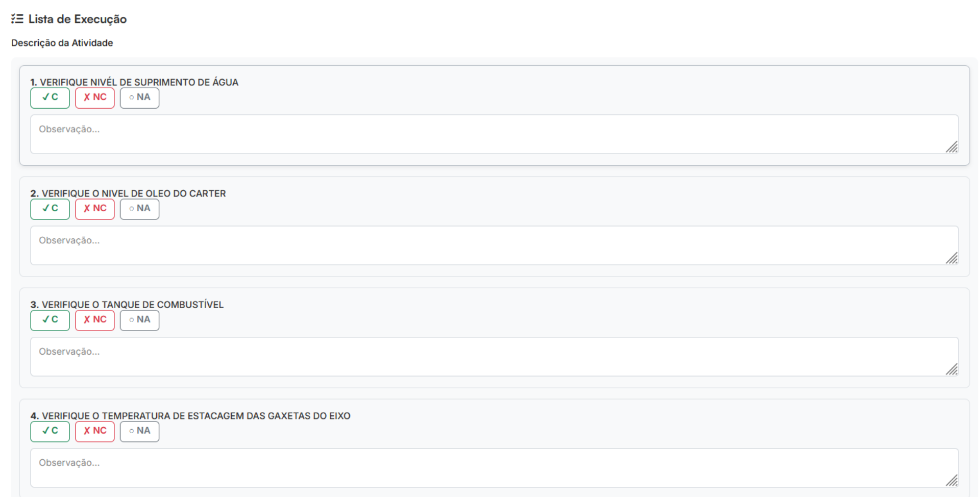Set water supply level item to NA

[139, 97]
